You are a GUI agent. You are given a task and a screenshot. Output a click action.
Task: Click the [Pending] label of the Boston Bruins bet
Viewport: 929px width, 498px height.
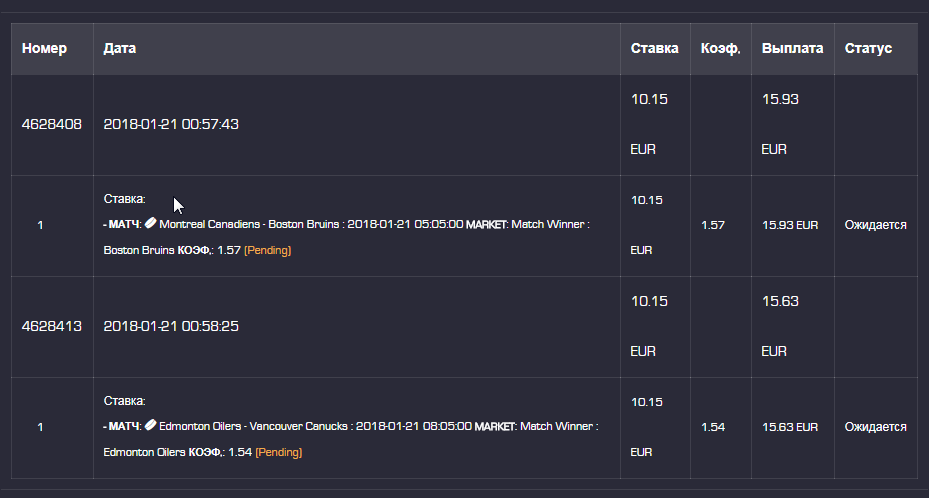pos(267,251)
